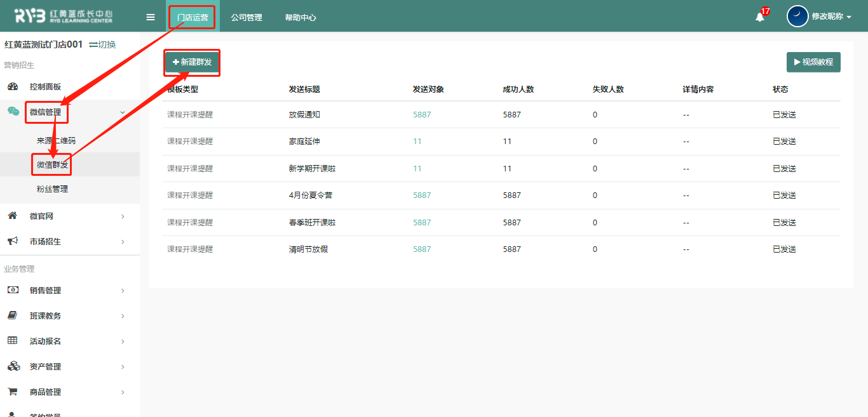Click the cubes icon beside 资产管理

tap(13, 366)
